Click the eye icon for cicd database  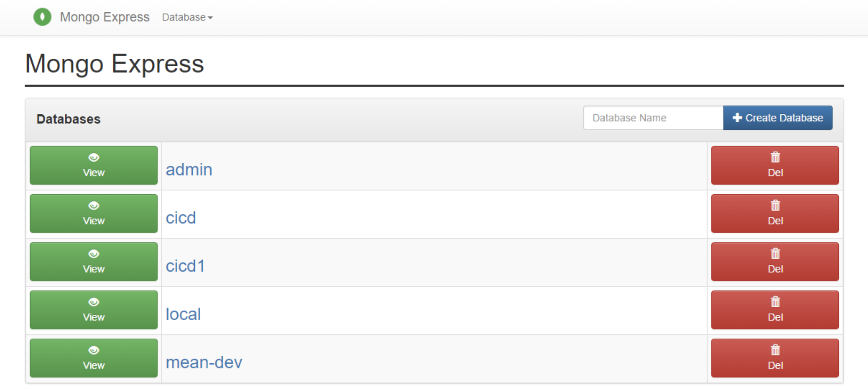click(x=94, y=206)
